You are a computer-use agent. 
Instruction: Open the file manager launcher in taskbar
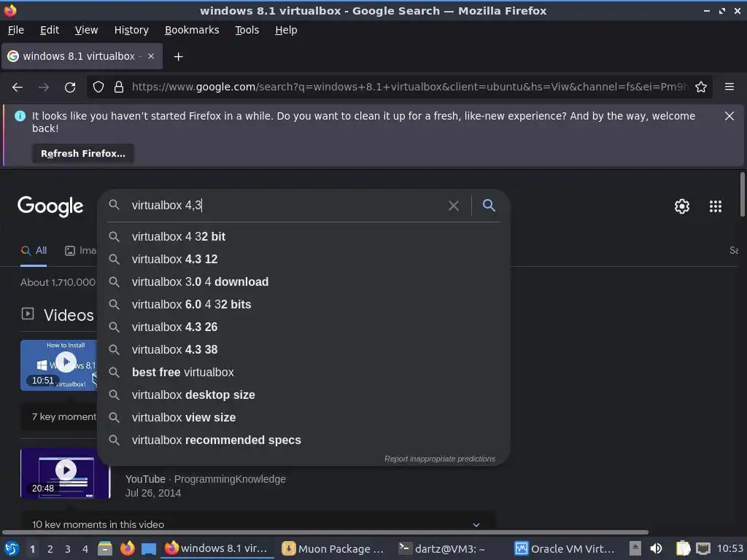click(105, 548)
